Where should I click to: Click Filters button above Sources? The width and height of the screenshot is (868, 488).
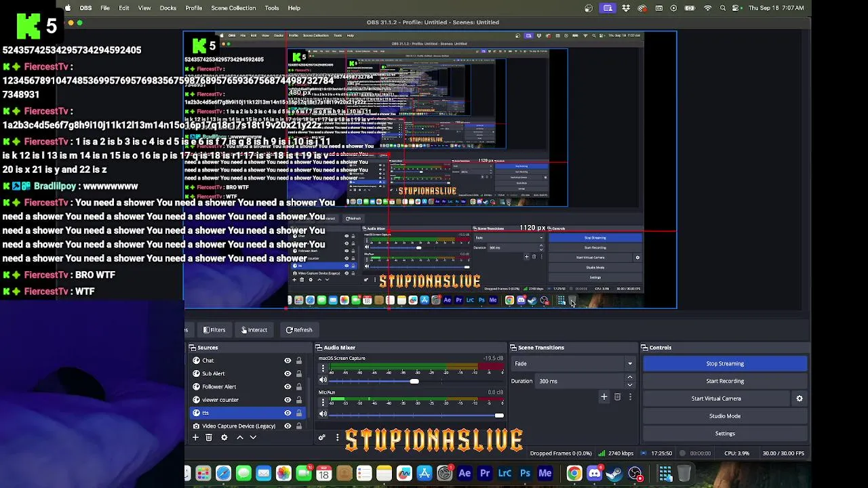point(214,330)
